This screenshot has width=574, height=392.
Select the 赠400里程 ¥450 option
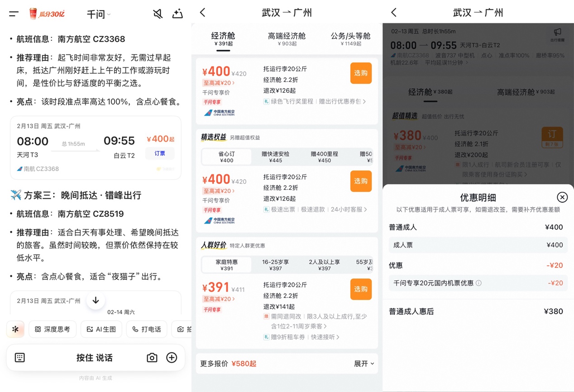point(325,157)
